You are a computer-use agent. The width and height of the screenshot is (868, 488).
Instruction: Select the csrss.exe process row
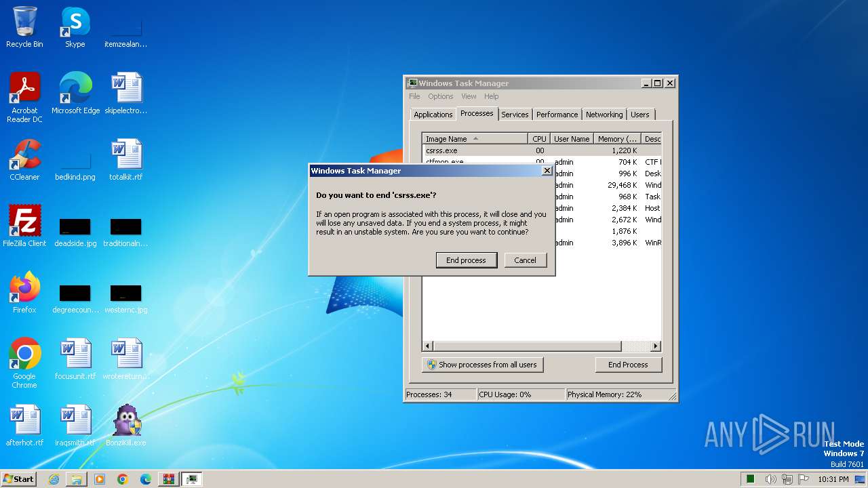(541, 150)
